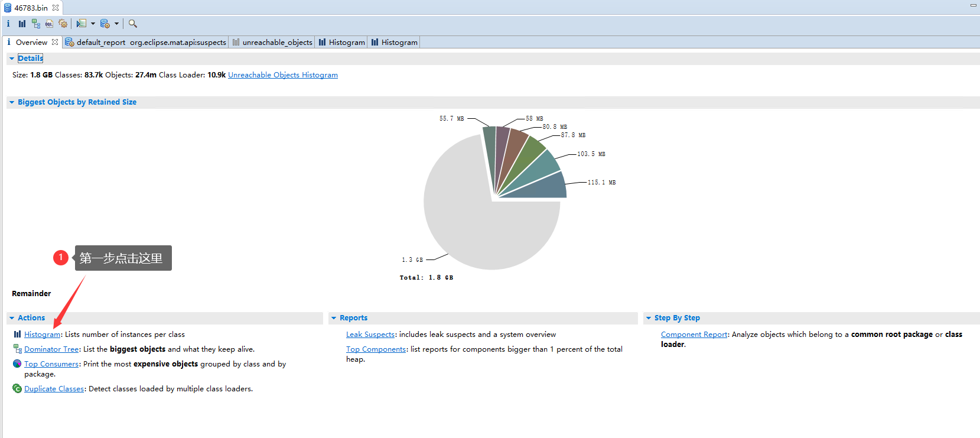
Task: Collapse the Actions section
Action: point(12,318)
